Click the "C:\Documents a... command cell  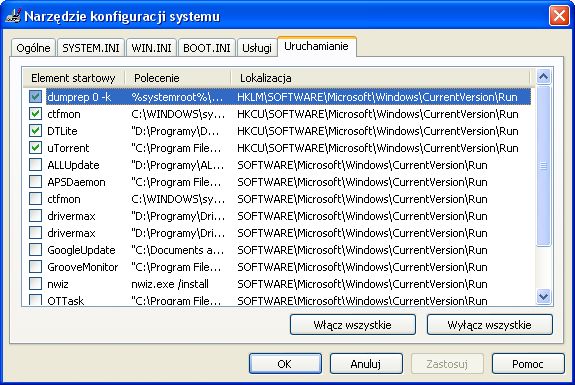coord(177,250)
